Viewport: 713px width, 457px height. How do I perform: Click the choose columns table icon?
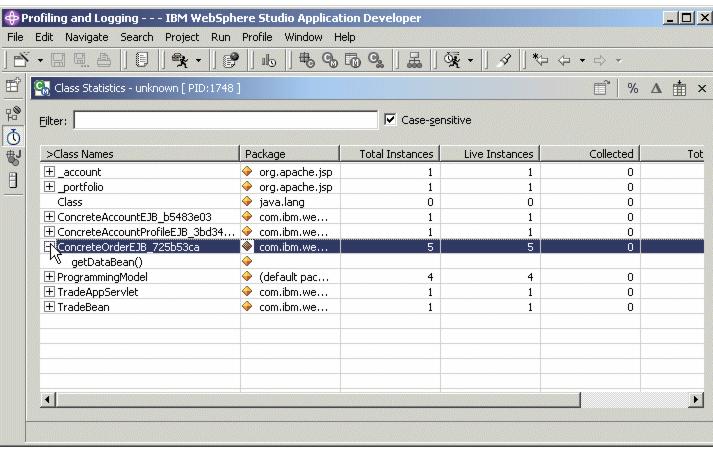point(679,88)
